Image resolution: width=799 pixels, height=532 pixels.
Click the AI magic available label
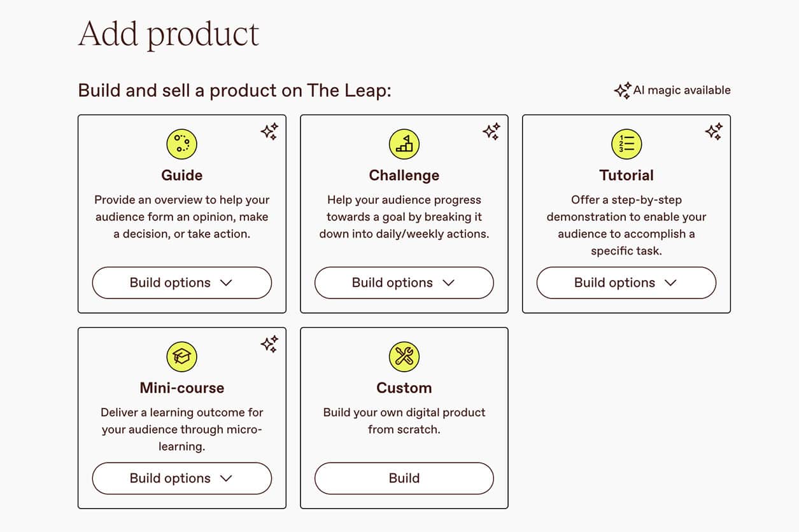pos(682,90)
